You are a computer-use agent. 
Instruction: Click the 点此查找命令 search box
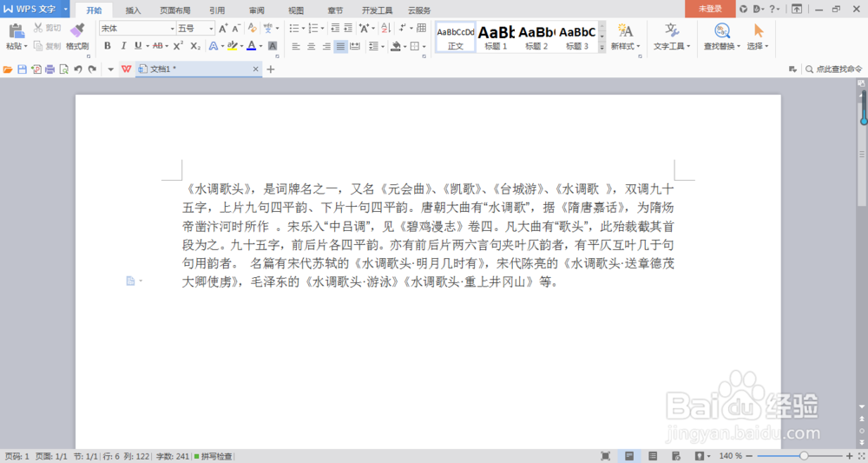[x=833, y=69]
